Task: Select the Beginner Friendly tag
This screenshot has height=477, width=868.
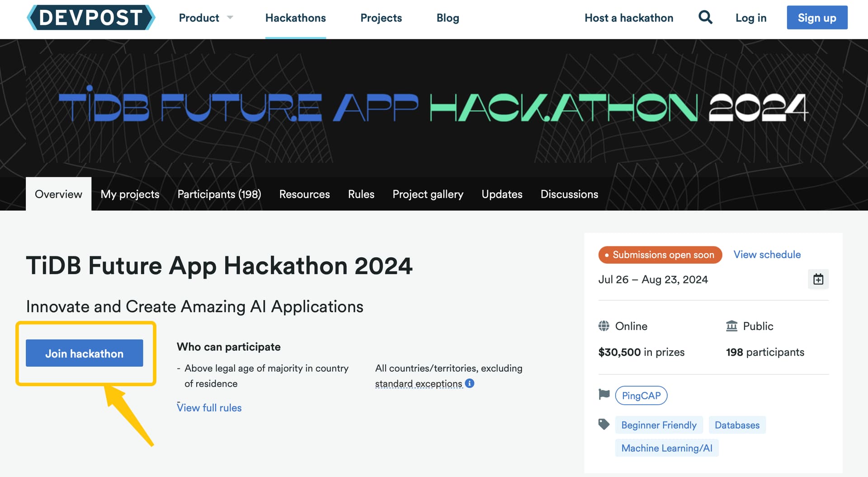Action: (x=659, y=425)
